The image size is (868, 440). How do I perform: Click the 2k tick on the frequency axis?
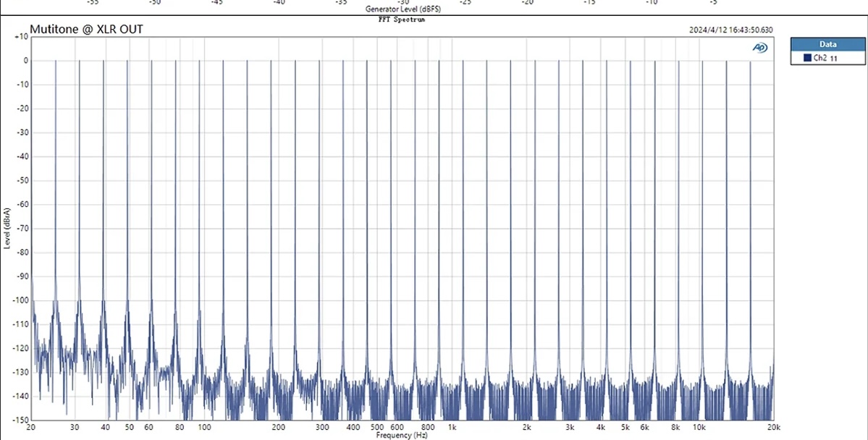(527, 427)
